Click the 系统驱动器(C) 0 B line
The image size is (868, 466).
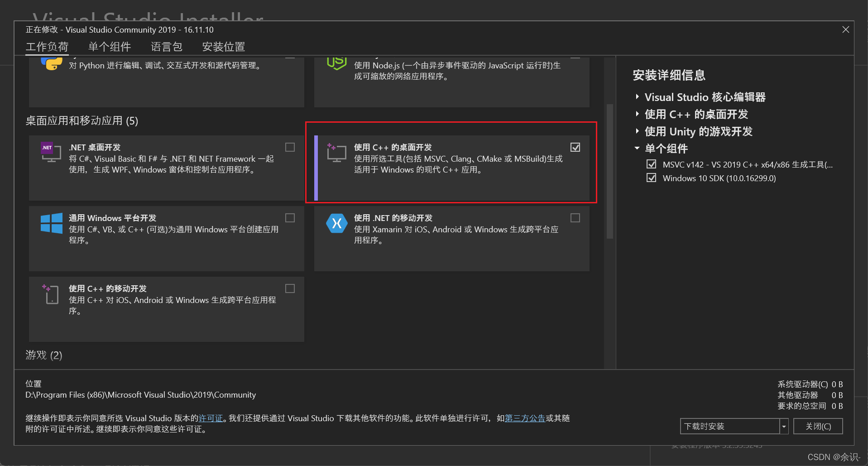click(810, 384)
